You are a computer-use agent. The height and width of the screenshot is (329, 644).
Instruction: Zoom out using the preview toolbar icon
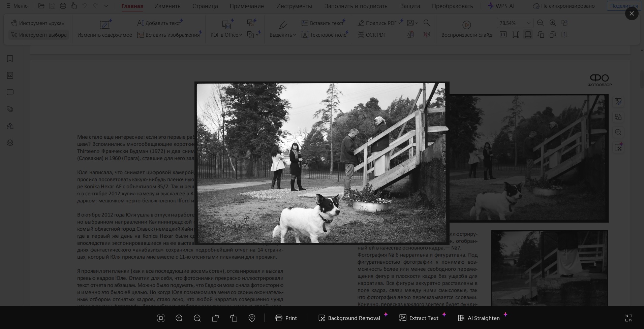point(197,318)
